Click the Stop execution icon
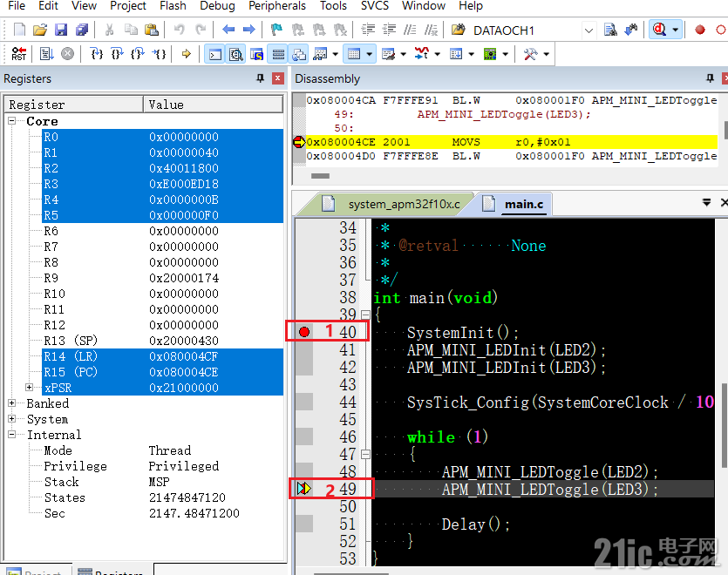This screenshot has width=728, height=575. [x=67, y=54]
